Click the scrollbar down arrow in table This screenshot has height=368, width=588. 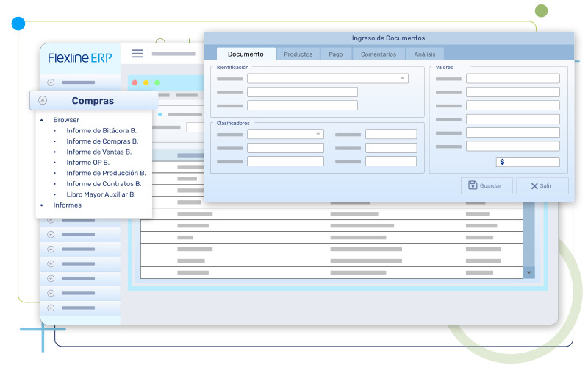click(528, 272)
